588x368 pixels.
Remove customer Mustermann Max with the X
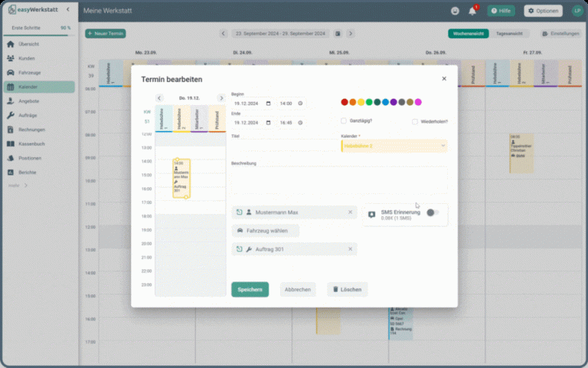tap(351, 212)
